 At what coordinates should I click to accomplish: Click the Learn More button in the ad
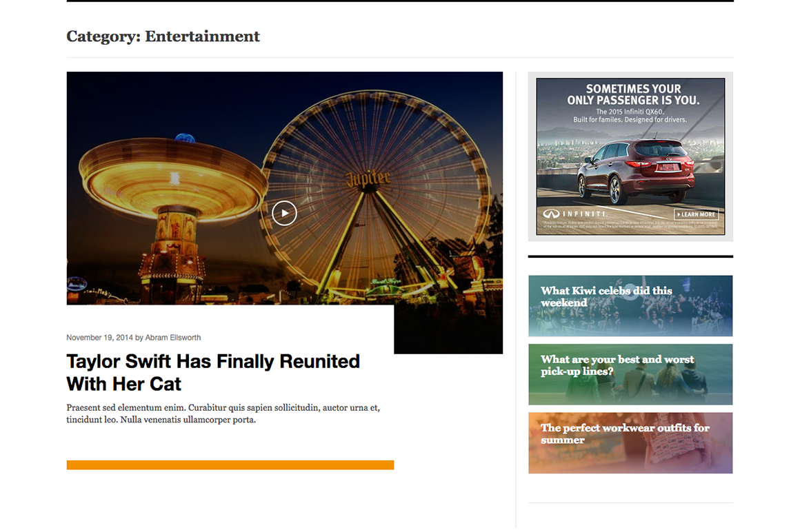(x=697, y=214)
